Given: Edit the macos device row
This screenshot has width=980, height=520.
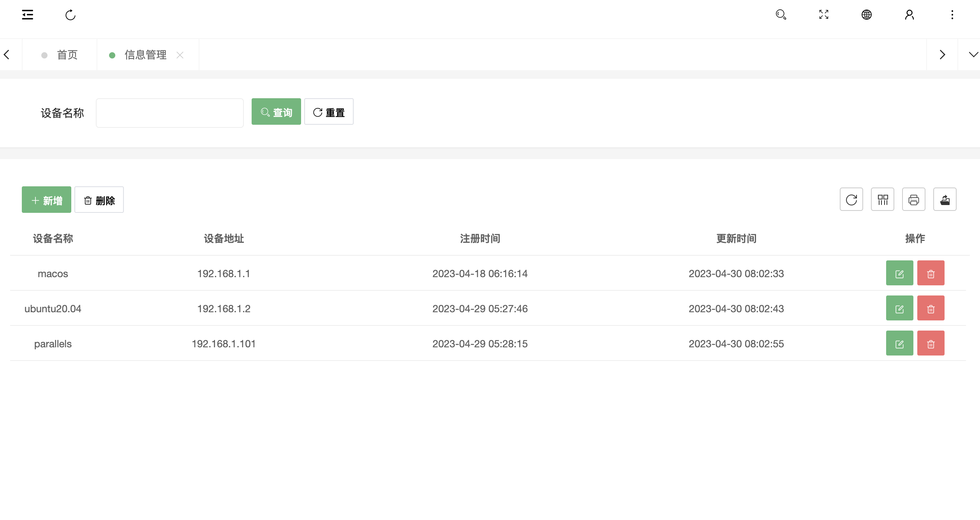Looking at the screenshot, I should [900, 273].
